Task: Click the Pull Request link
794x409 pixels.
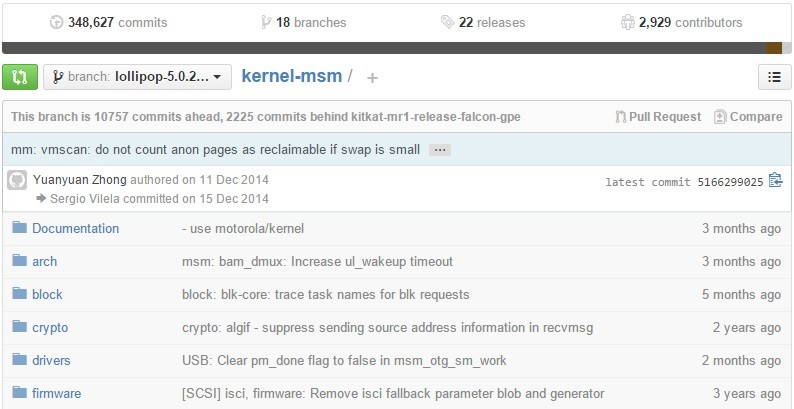Action: point(659,117)
